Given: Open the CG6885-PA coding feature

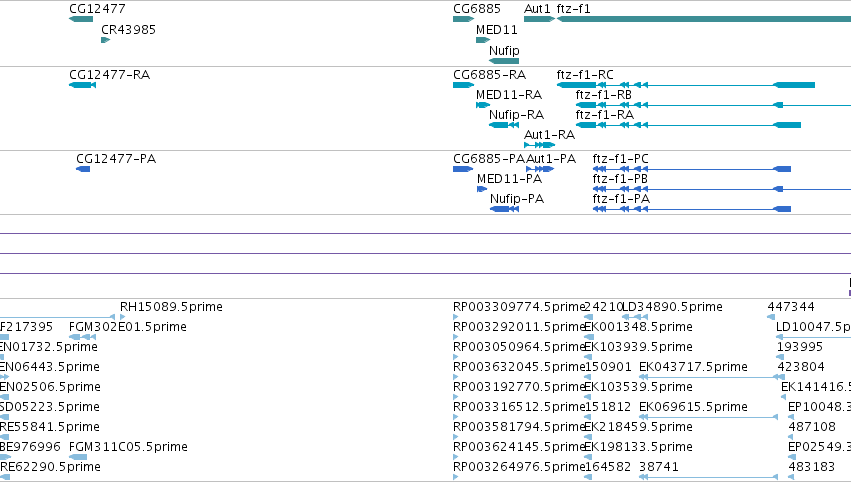Looking at the screenshot, I should 463,169.
